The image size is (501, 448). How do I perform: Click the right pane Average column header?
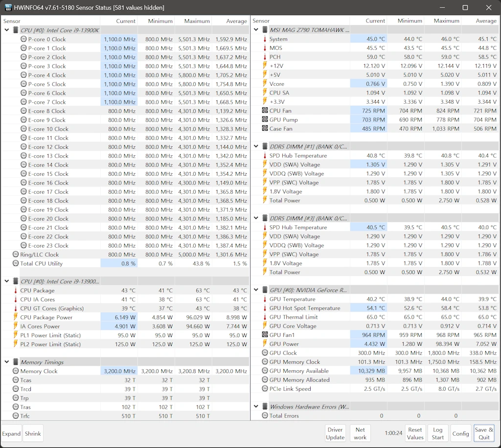tap(480, 21)
